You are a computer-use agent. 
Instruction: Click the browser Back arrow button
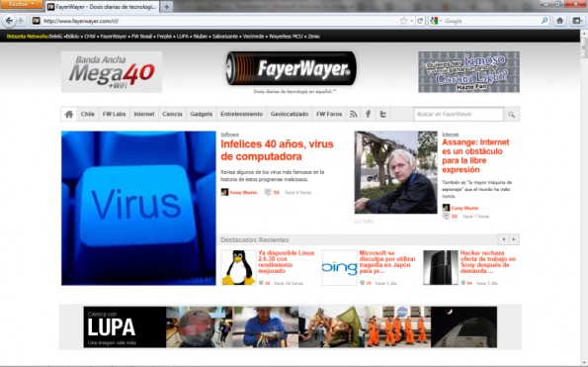9,21
